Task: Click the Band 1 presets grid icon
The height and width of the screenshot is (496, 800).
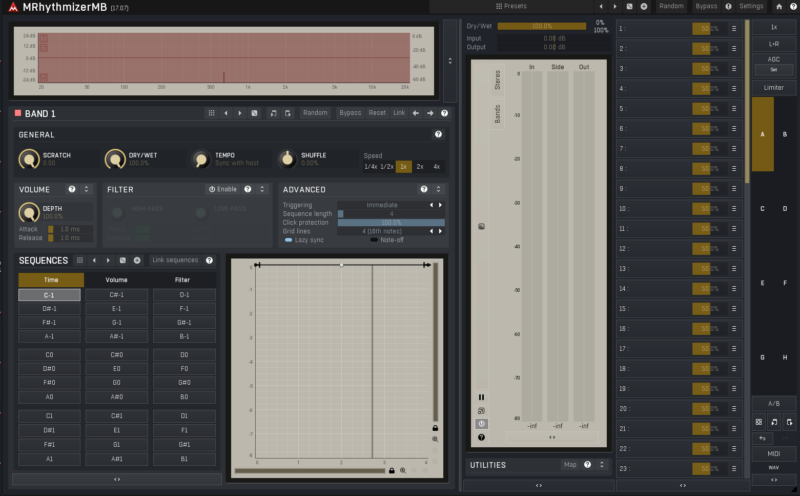Action: 211,113
